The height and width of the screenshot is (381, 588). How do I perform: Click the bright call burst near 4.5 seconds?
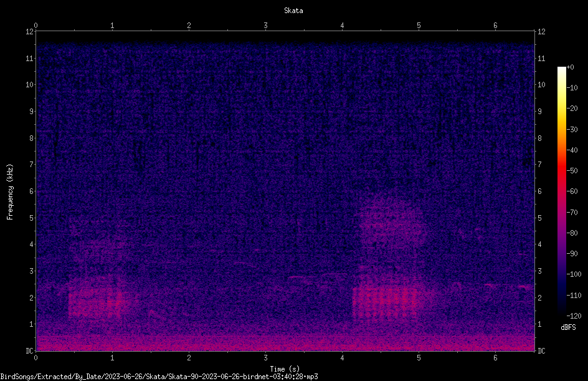(385, 302)
